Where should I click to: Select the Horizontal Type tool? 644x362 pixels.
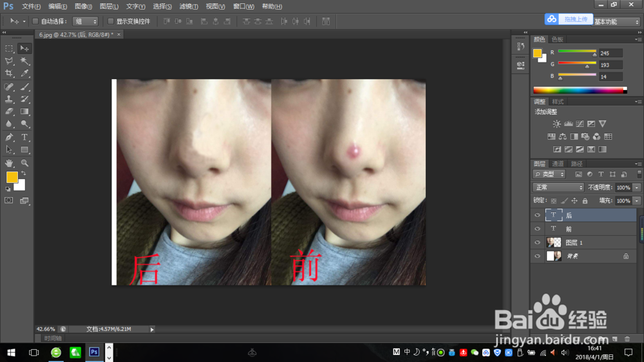click(x=24, y=137)
